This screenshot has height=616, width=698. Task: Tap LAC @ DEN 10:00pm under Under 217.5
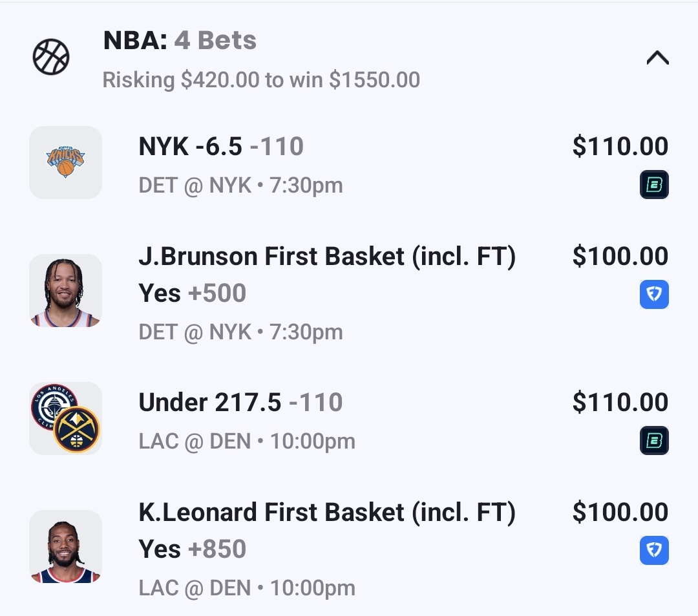click(247, 442)
